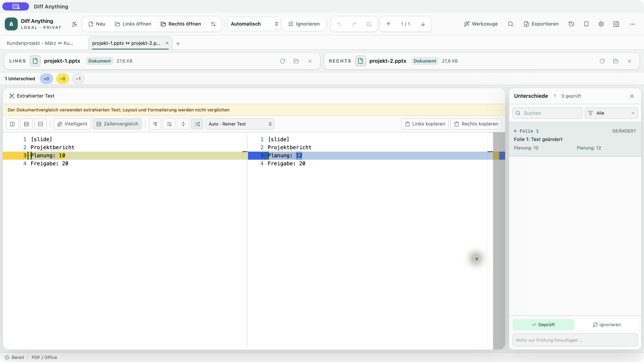Close the projekt-1.pptx comparison tab
The height and width of the screenshot is (362, 644).
pyautogui.click(x=167, y=43)
